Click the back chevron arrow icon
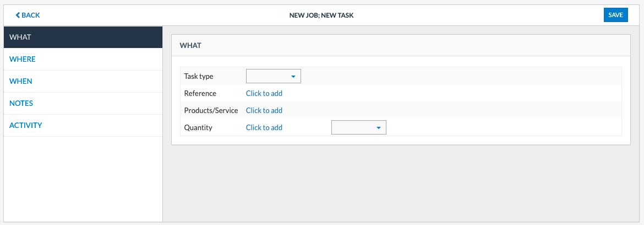Screen dimensions: 644x225 18,15
